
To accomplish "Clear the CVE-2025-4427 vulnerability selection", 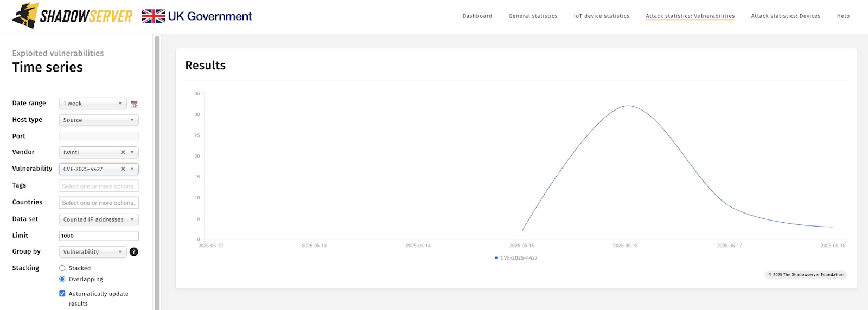I will (x=123, y=169).
